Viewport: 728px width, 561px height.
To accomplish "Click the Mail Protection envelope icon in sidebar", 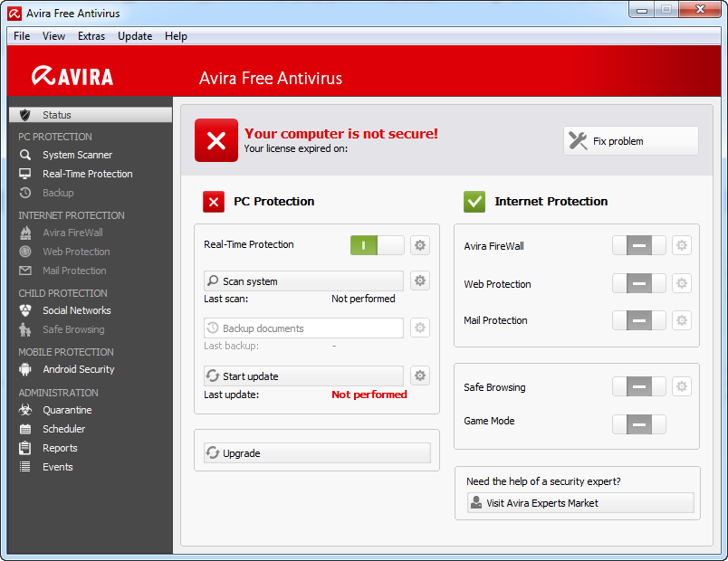I will pyautogui.click(x=25, y=271).
